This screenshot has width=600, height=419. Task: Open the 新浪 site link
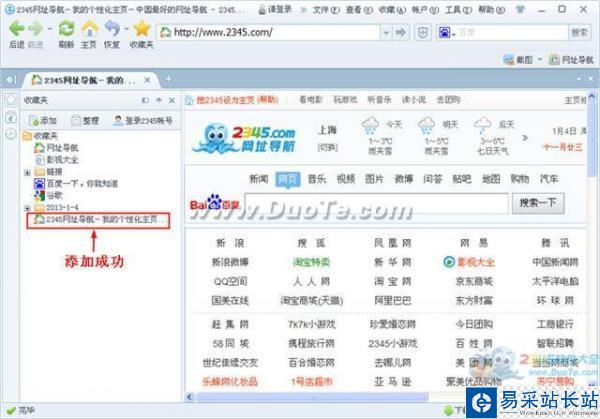click(x=230, y=243)
